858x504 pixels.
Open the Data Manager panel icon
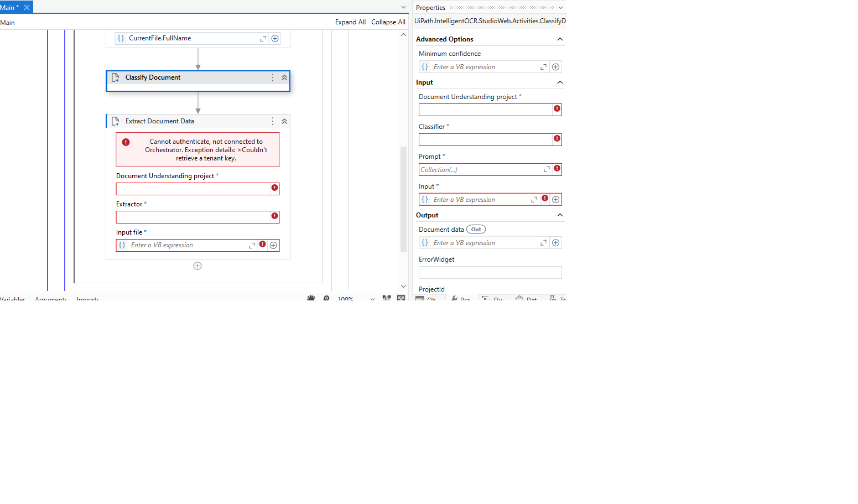click(527, 298)
